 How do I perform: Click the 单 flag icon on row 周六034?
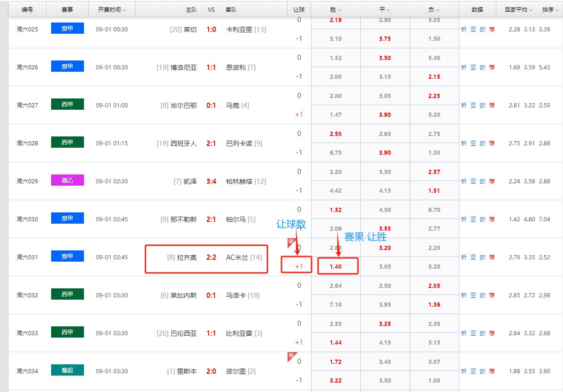click(291, 356)
